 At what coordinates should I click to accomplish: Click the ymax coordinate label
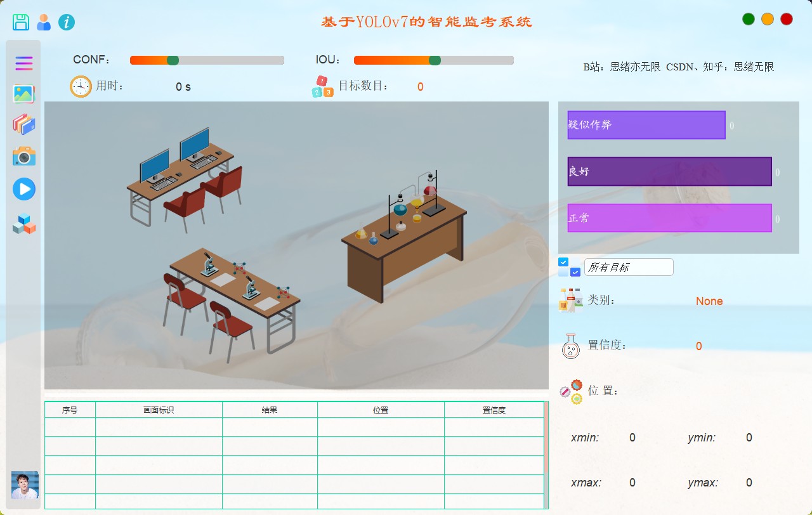point(703,483)
